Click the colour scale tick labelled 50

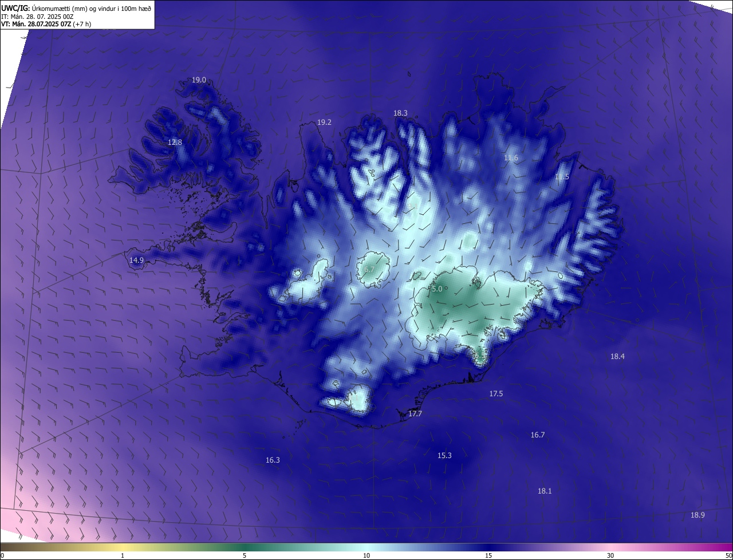coord(728,556)
